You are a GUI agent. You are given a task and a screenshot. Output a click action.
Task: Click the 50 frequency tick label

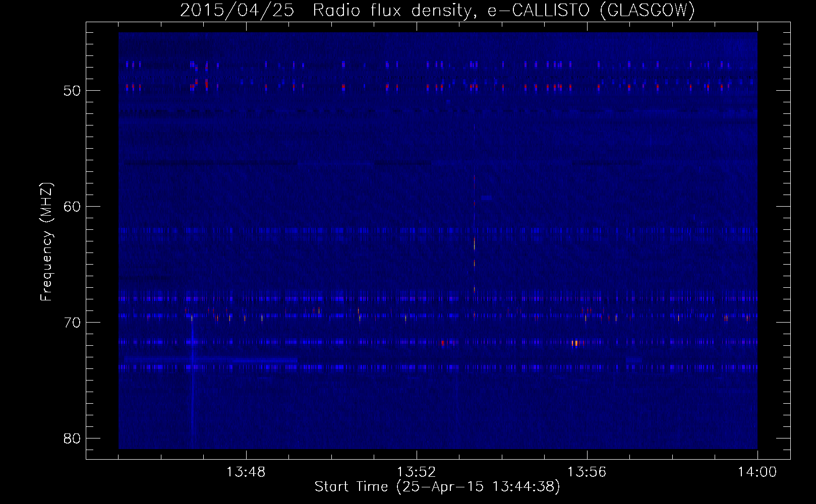(72, 91)
